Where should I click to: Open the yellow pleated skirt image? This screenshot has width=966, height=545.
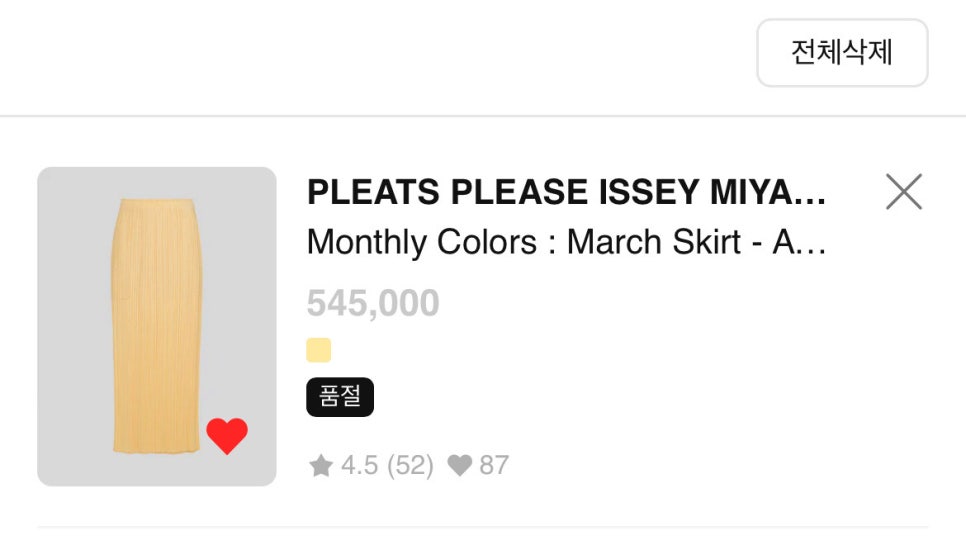pyautogui.click(x=156, y=326)
